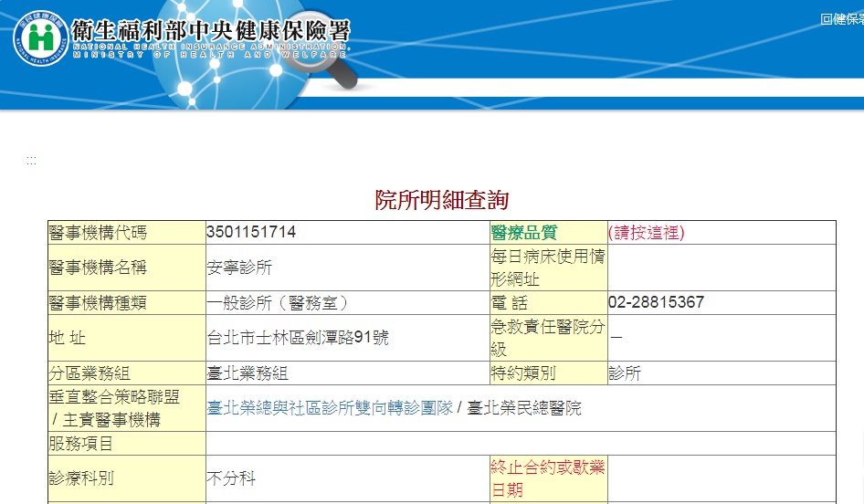864x504 pixels.
Task: Open the 回健保署 link at top right
Action: (841, 19)
